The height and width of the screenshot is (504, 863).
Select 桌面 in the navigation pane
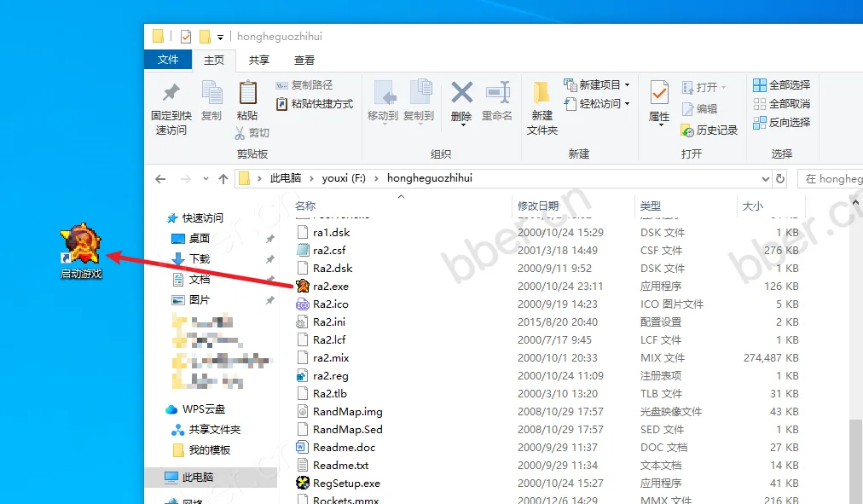(191, 238)
